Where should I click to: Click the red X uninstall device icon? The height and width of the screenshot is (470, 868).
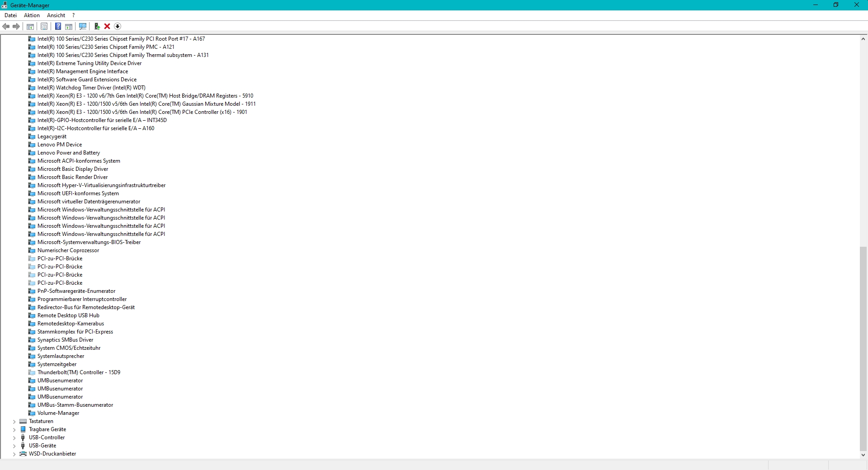(107, 26)
